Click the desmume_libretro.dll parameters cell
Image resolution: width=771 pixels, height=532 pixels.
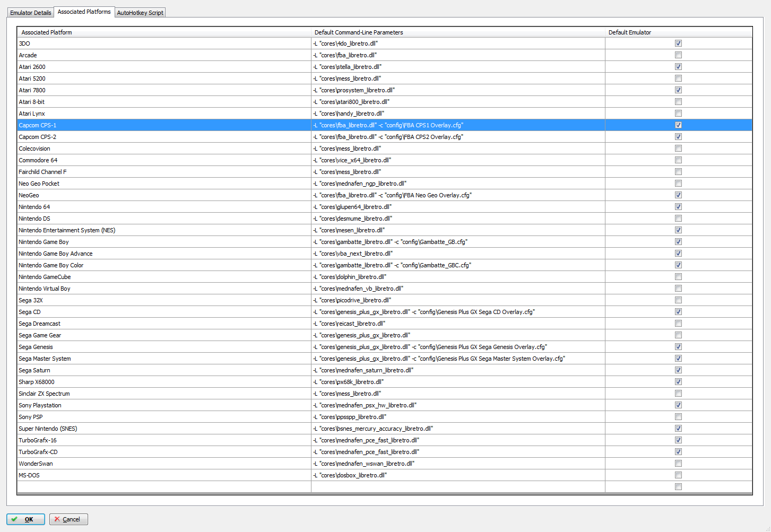click(458, 219)
